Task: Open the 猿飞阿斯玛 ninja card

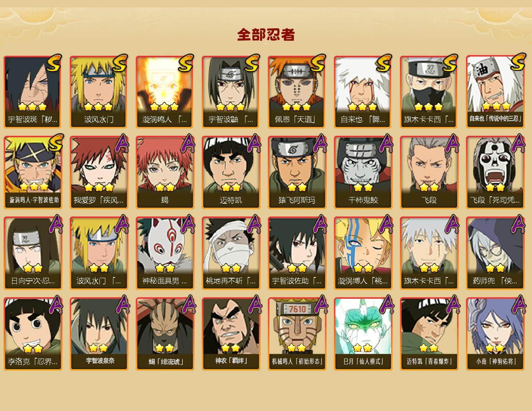Action: coord(297,172)
